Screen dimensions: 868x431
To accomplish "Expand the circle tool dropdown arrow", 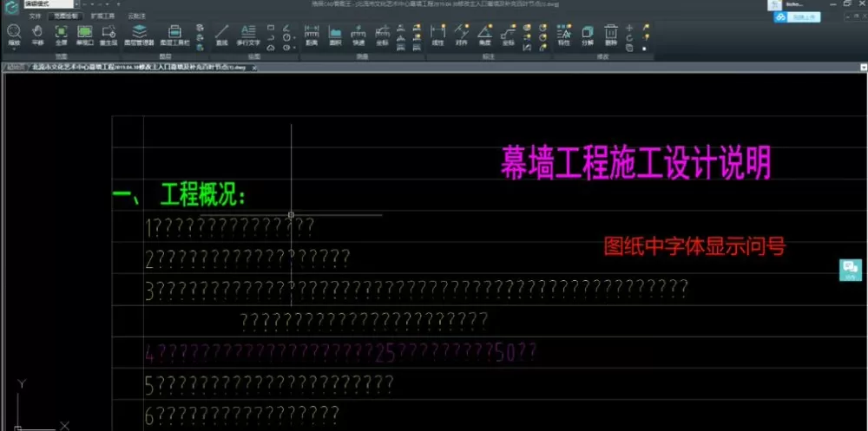I will coord(294,37).
